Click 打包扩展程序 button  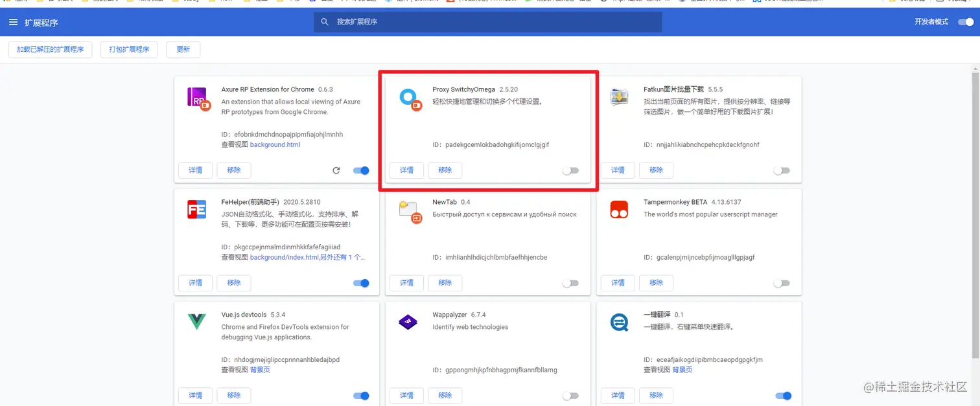pyautogui.click(x=129, y=49)
